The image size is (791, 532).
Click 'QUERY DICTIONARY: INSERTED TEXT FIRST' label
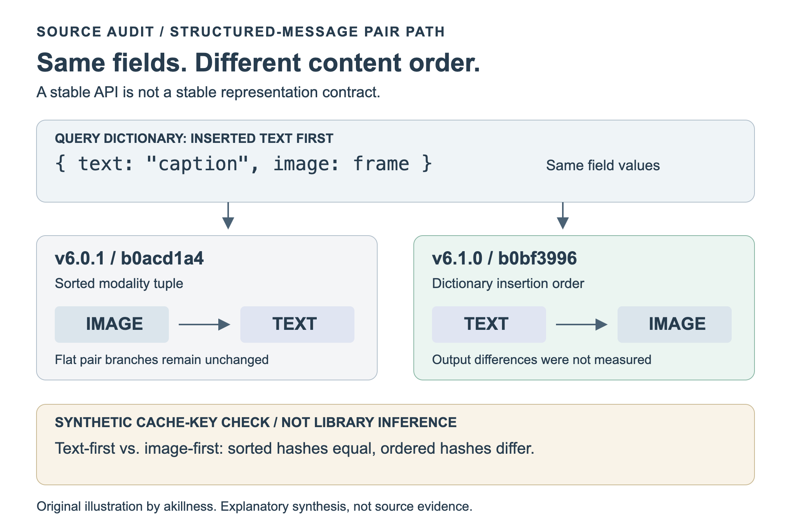click(x=194, y=139)
